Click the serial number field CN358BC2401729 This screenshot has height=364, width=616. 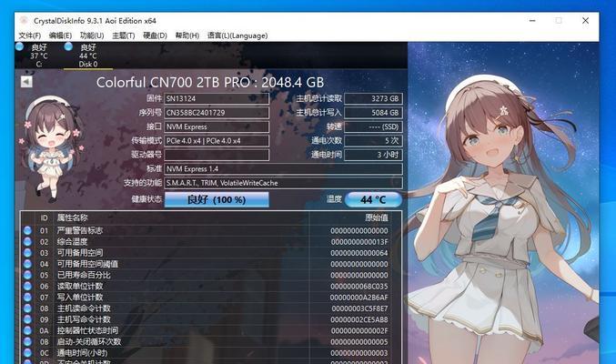pos(217,113)
